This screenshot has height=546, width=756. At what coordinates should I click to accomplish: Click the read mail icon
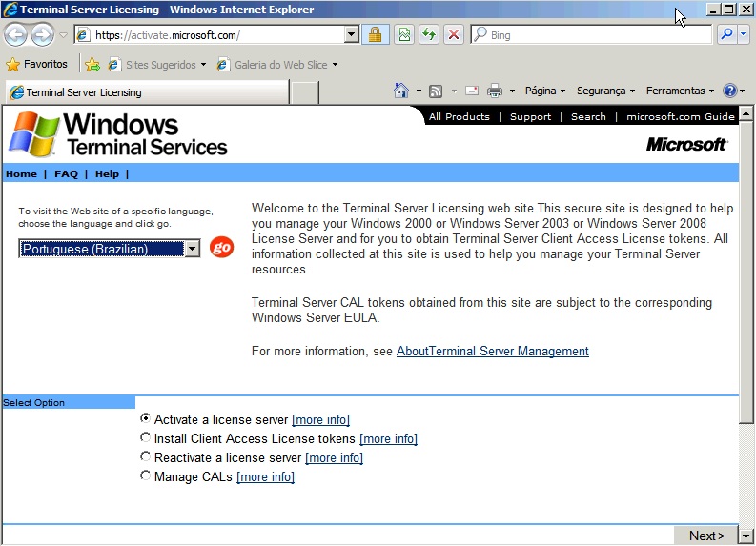point(472,91)
